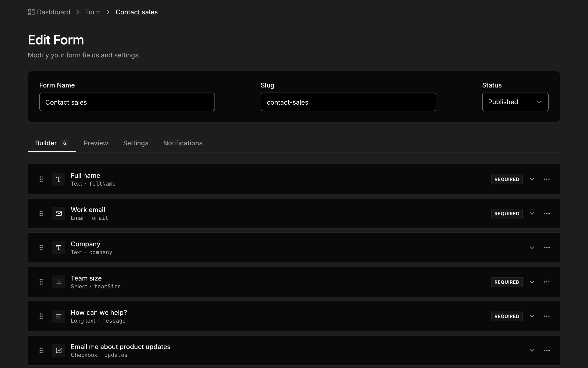Expand the Full name field settings
588x368 pixels.
532,179
